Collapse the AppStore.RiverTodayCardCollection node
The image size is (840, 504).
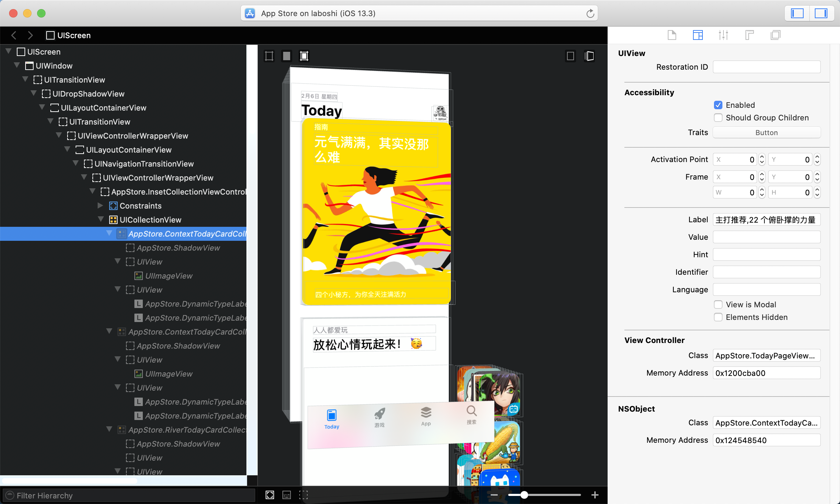(109, 429)
